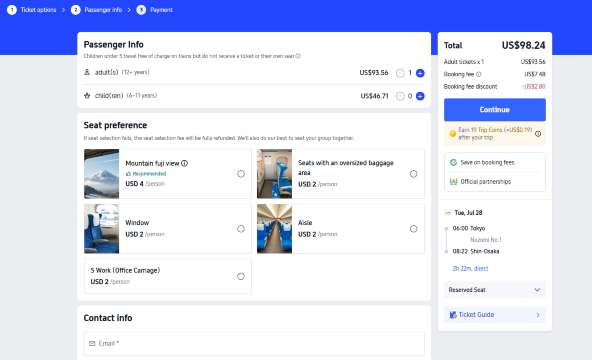Select Window seat radio button

[241, 229]
